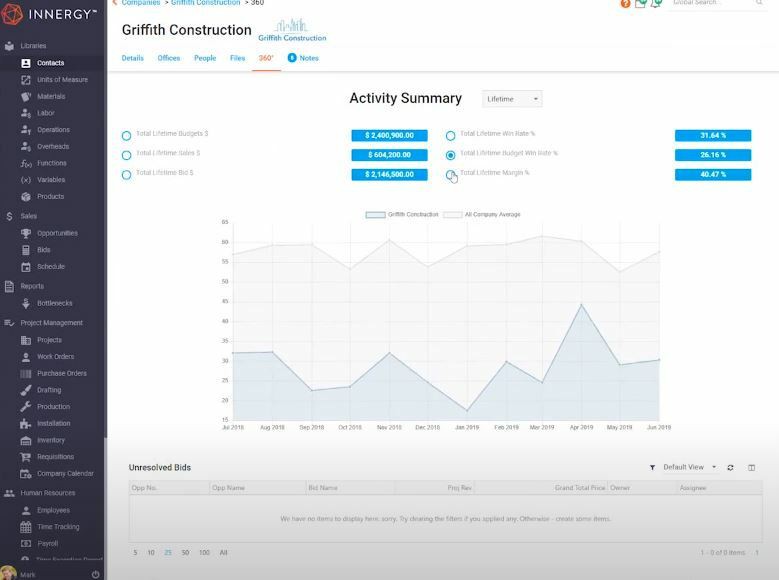Toggle the Unresolved Bids column chooser icon
The height and width of the screenshot is (580, 779).
click(752, 468)
